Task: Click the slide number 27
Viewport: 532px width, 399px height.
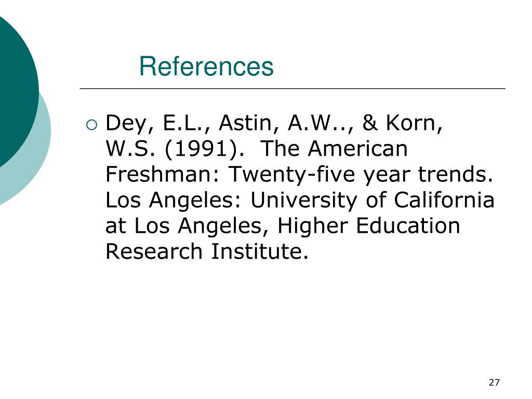Action: point(494,382)
